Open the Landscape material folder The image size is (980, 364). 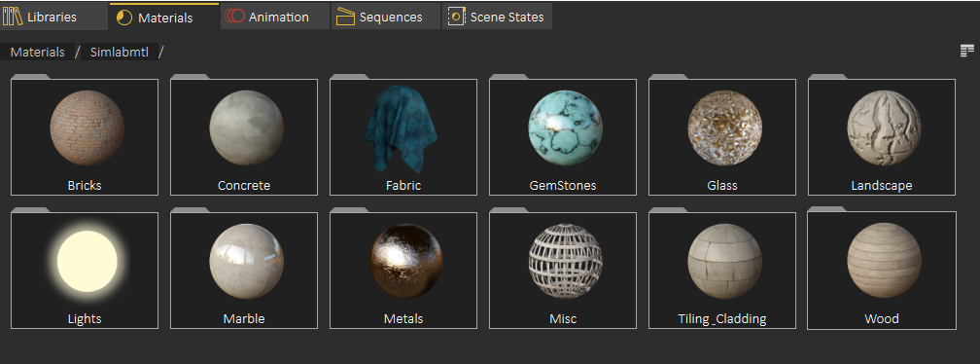click(881, 137)
